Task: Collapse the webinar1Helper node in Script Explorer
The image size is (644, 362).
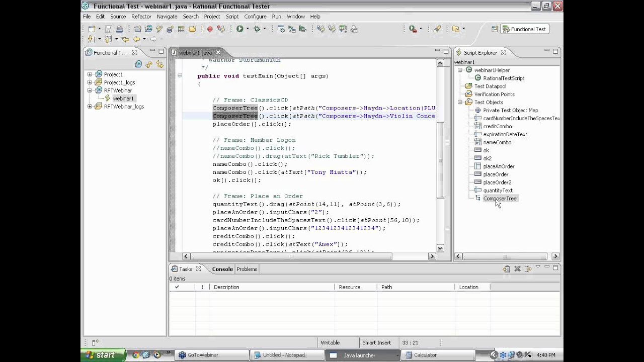Action: (x=460, y=70)
